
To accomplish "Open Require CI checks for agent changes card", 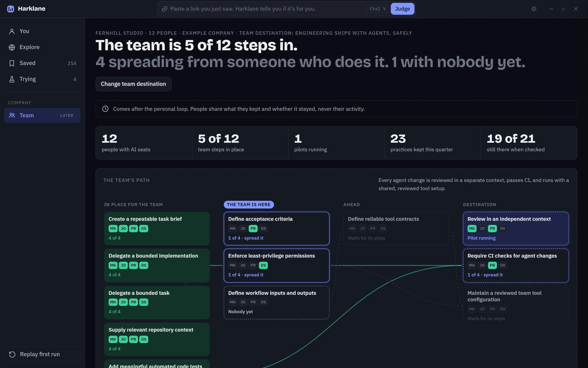I will coord(516,266).
